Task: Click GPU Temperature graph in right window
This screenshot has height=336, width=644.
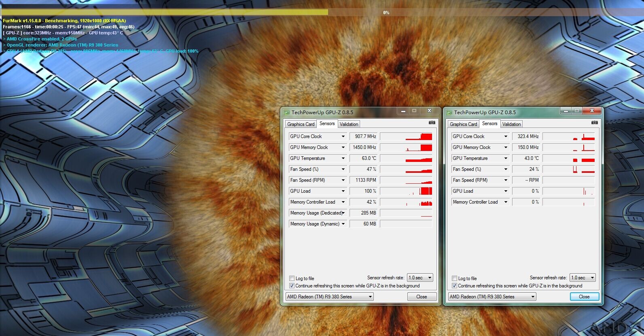Action: pyautogui.click(x=569, y=158)
